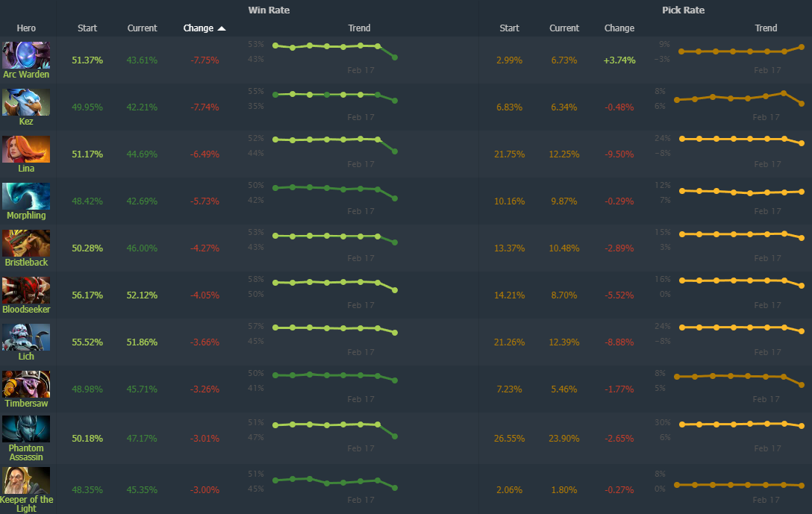
Task: Toggle the Change column sort direction
Action: pyautogui.click(x=204, y=28)
